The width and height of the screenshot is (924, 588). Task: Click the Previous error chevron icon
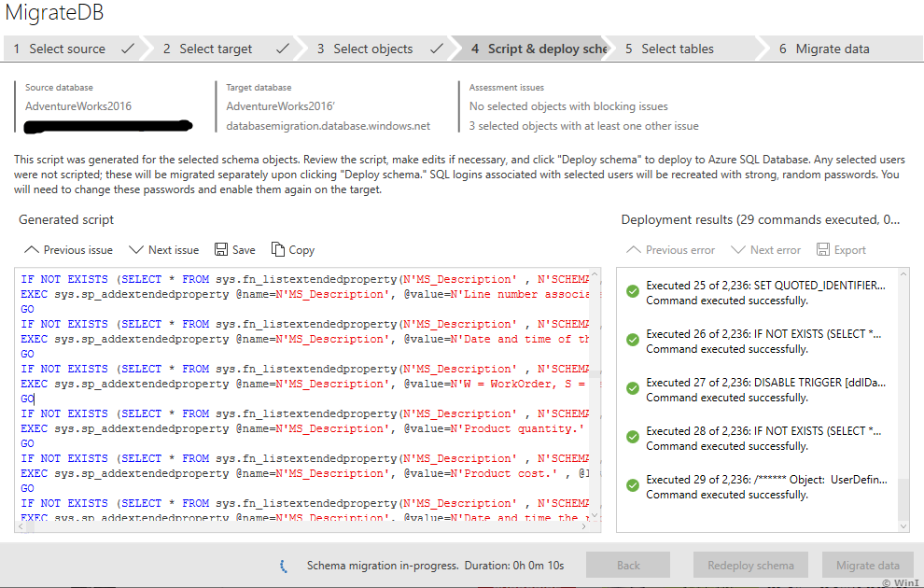[x=635, y=249]
